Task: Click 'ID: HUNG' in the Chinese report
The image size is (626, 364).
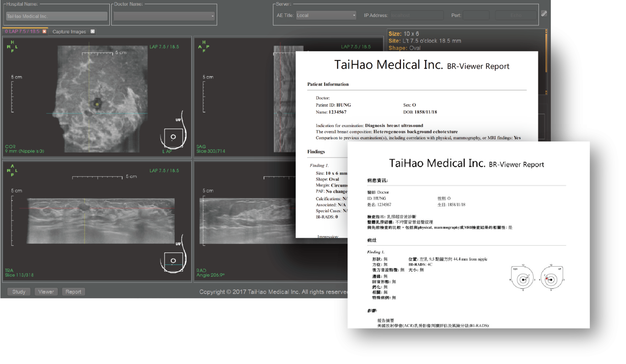Action: click(376, 199)
